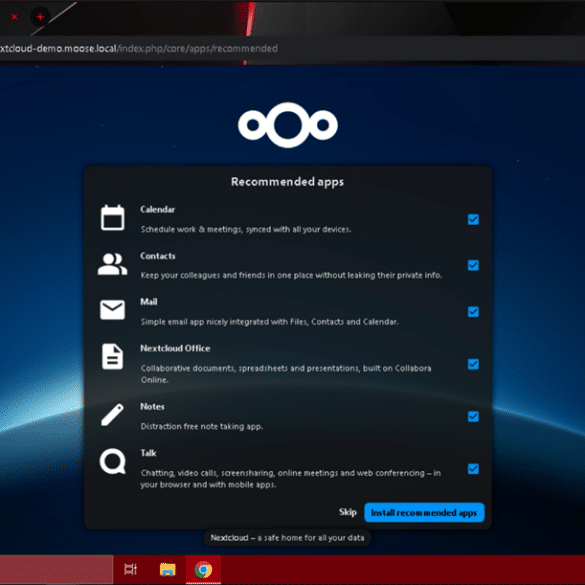Screen dimensions: 585x585
Task: Click the Notes title text
Action: [152, 406]
